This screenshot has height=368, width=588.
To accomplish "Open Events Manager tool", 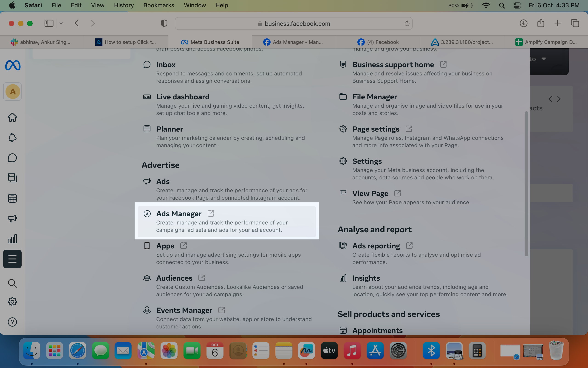I will [x=226, y=318].
